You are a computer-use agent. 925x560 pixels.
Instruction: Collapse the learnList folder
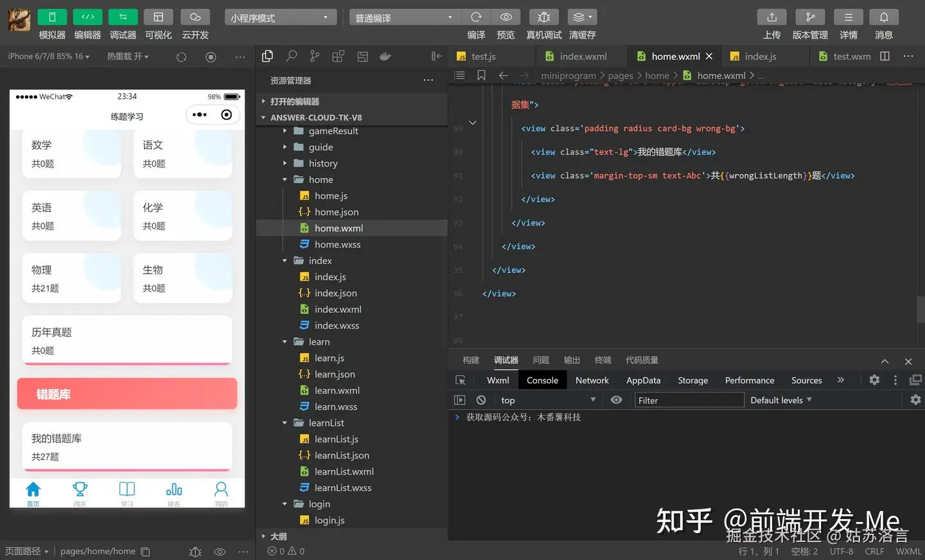click(x=351, y=423)
